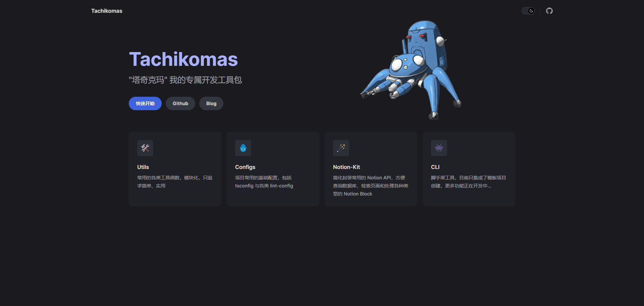Open the Notion-Kit feature card title
This screenshot has width=644, height=306.
click(346, 167)
